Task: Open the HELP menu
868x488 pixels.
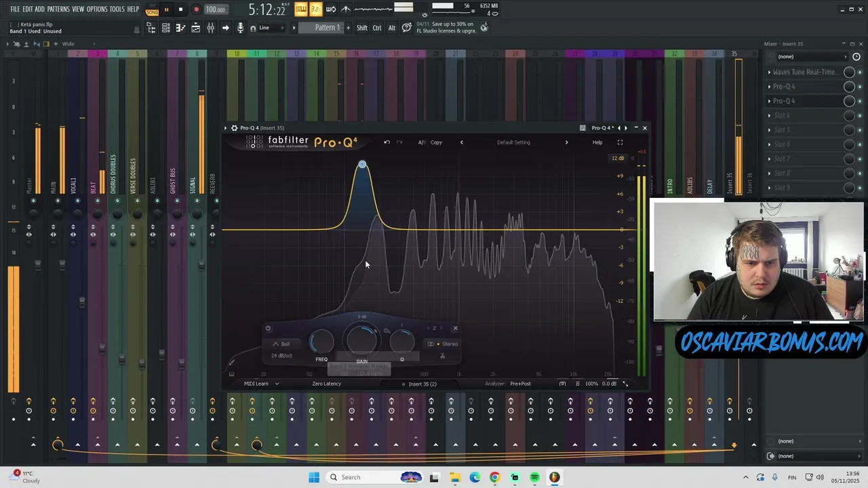Action: click(x=133, y=9)
